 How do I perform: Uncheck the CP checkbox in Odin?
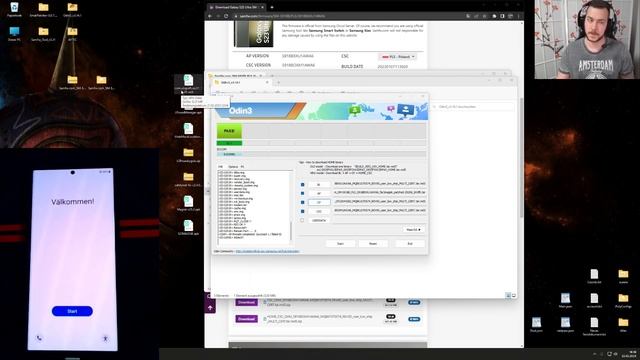[x=302, y=202]
